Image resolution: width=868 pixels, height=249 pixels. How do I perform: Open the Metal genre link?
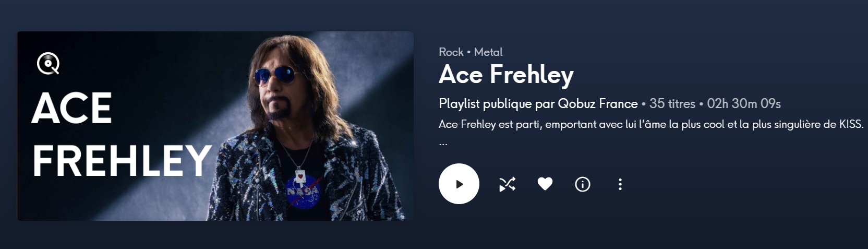coord(488,52)
